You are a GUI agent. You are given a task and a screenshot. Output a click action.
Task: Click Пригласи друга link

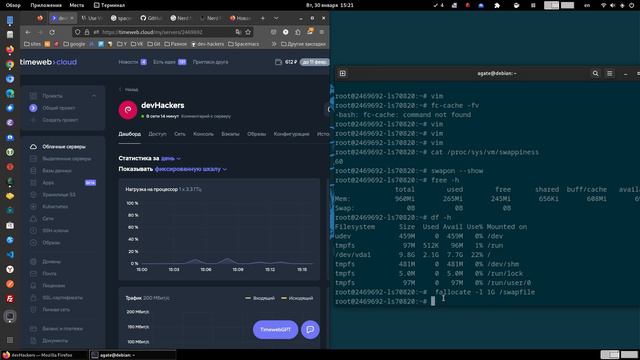[210, 62]
